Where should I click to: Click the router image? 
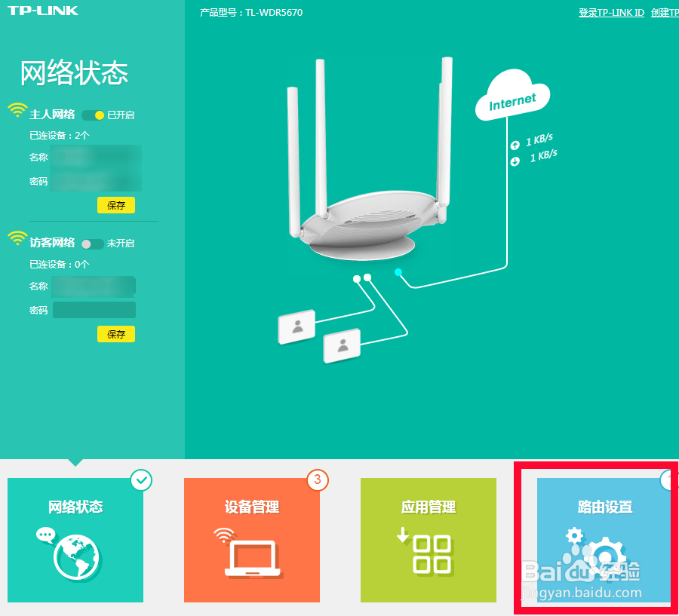pyautogui.click(x=368, y=159)
